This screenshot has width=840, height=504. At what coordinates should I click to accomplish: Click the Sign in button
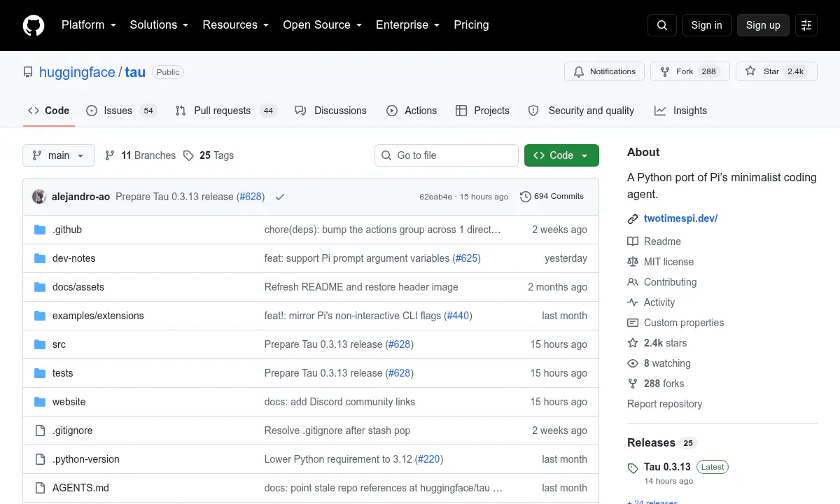(706, 25)
